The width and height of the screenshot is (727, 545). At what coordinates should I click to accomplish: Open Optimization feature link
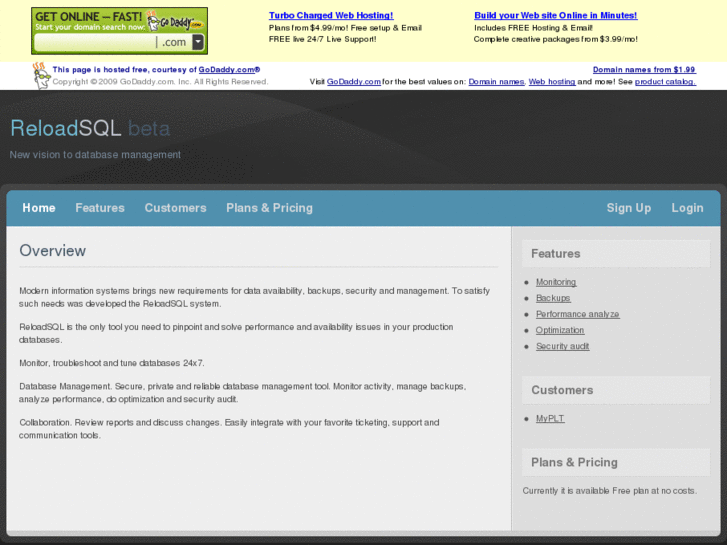(560, 330)
